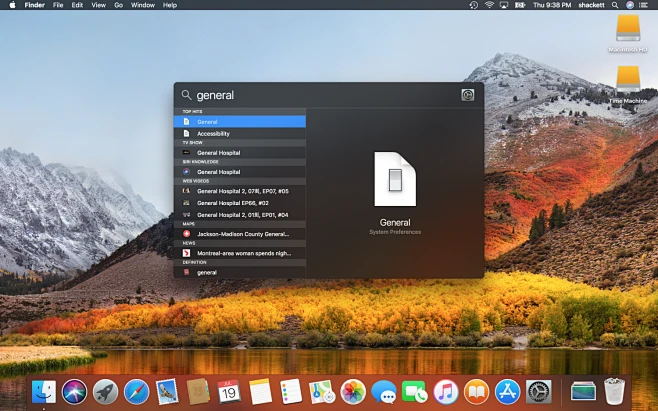
Task: Select the General top hit result
Action: pos(240,122)
